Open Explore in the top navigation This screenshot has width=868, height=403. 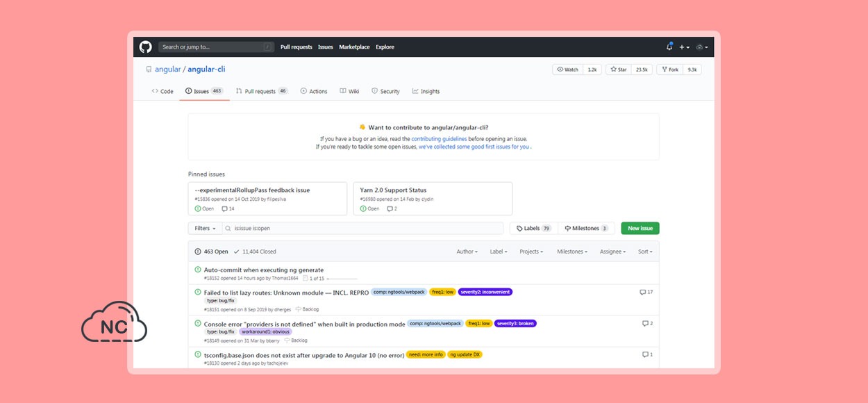385,47
